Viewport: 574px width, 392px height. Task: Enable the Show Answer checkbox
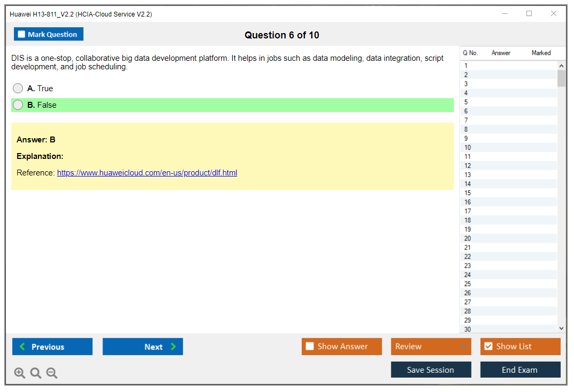pyautogui.click(x=310, y=347)
